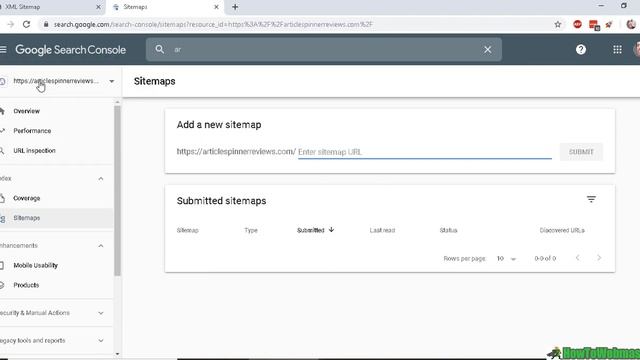Sort by Submitted column arrow
Viewport: 640px width, 360px height.
click(331, 230)
